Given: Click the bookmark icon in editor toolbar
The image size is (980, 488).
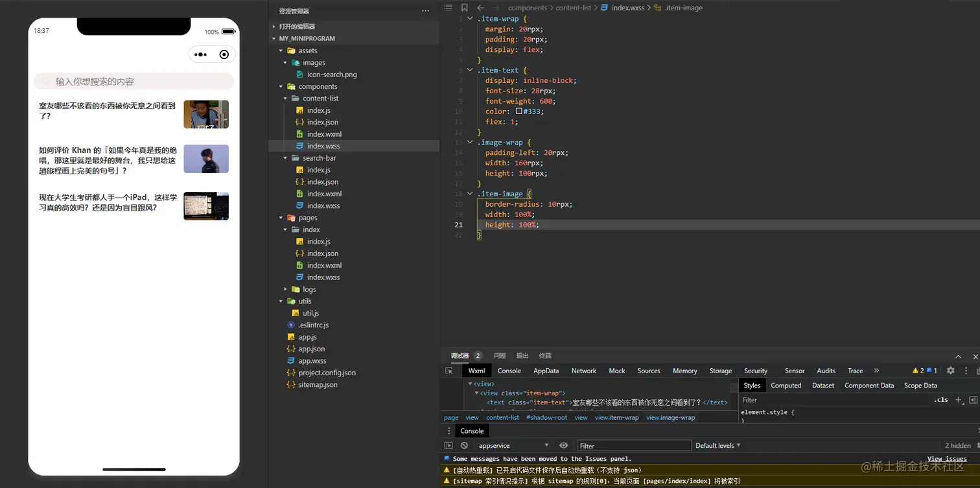Looking at the screenshot, I should pos(464,8).
